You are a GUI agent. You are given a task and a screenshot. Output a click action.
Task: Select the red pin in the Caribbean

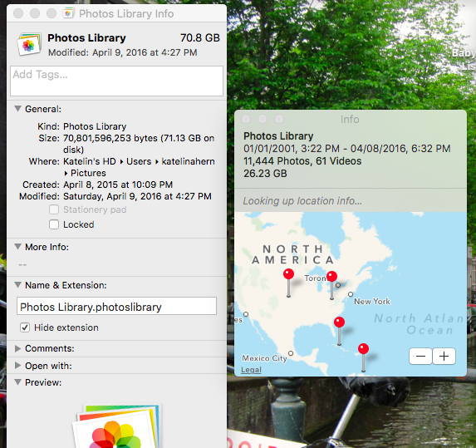click(363, 349)
